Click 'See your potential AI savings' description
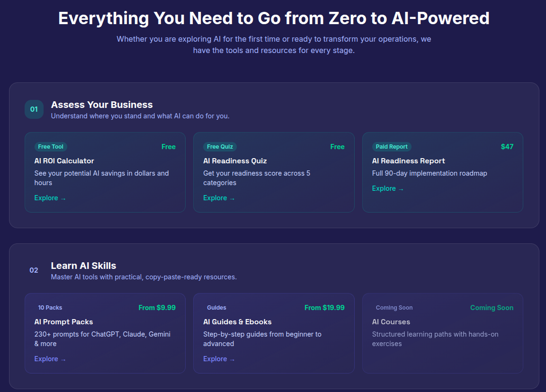The height and width of the screenshot is (392, 546). (x=101, y=178)
